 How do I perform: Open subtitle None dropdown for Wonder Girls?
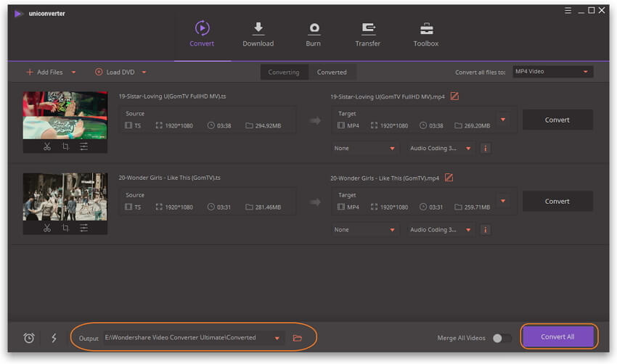point(364,230)
